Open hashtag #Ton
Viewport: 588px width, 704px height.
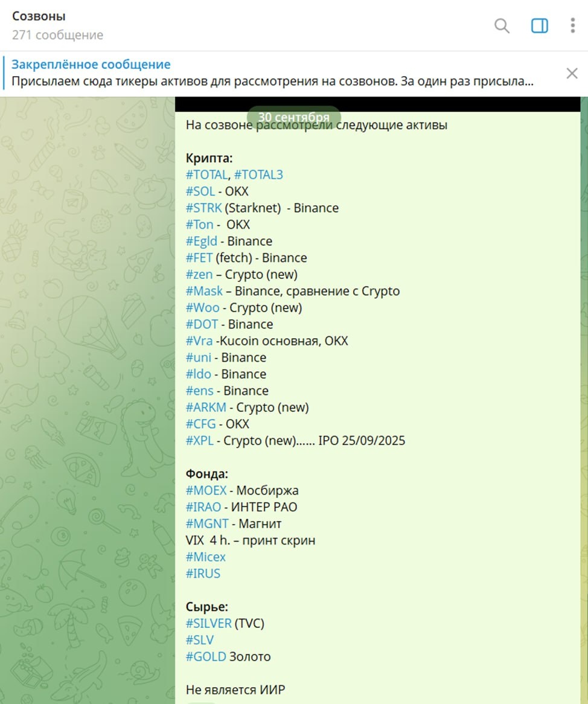click(x=200, y=225)
